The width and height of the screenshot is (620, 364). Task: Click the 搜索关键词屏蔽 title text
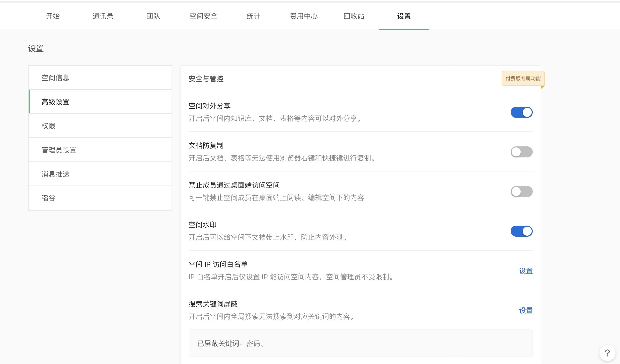point(213,304)
